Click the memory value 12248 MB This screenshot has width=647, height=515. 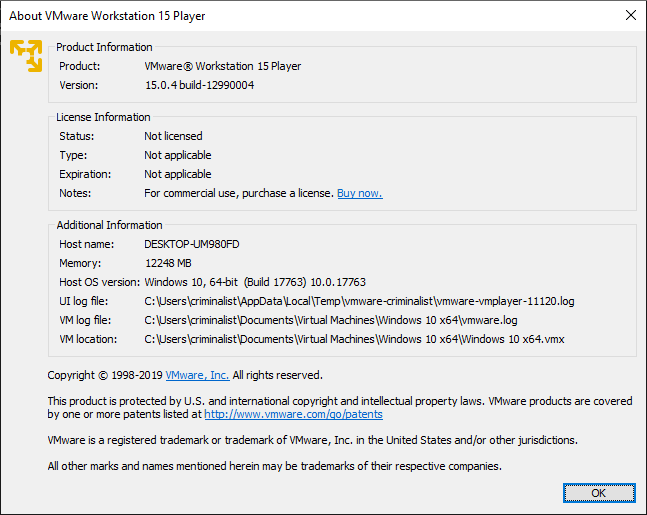click(x=168, y=263)
